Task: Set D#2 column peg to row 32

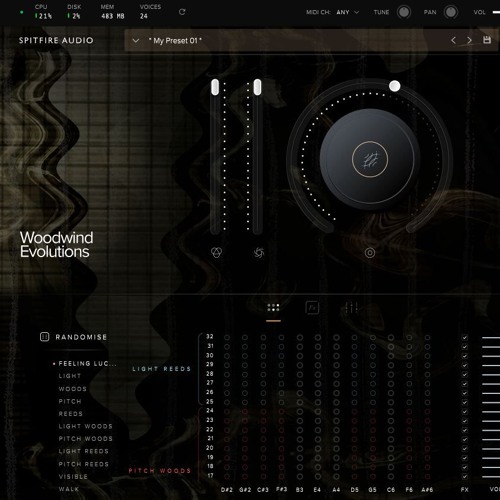Action: (x=227, y=338)
